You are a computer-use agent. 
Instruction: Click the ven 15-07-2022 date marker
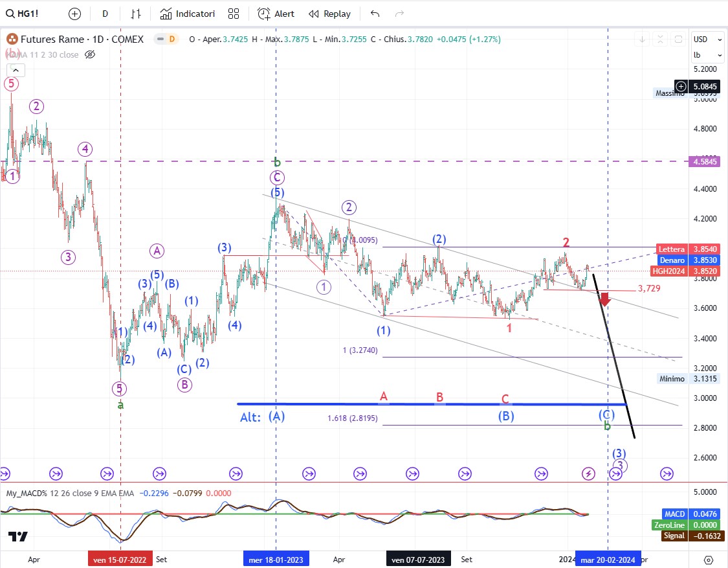tap(120, 560)
